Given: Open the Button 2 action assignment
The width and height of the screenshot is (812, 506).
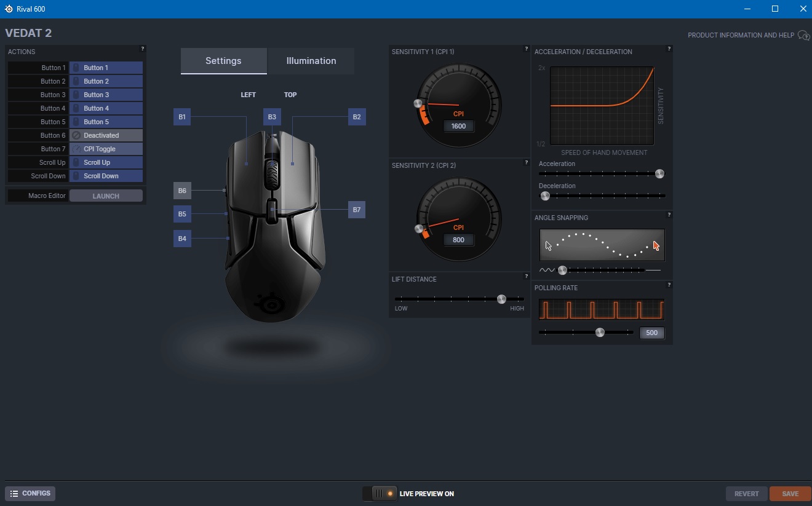Looking at the screenshot, I should tap(106, 81).
